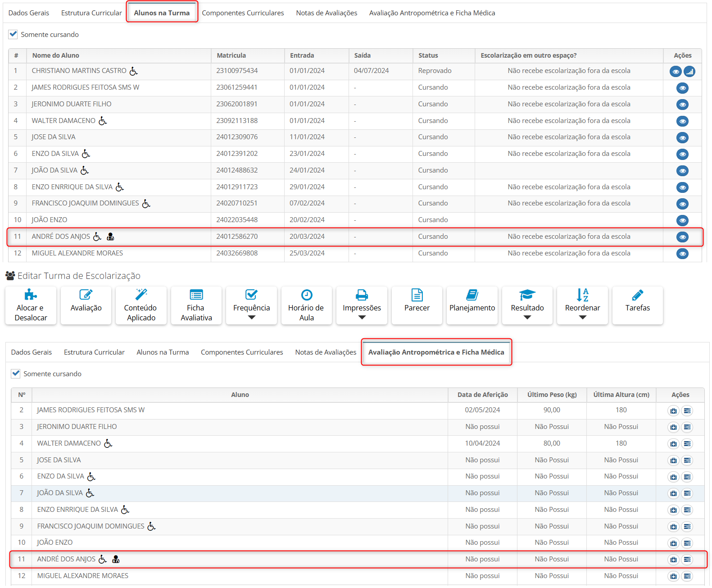This screenshot has width=712, height=588.
Task: Click medical kit icon in anthropometric row number 11
Action: point(673,560)
